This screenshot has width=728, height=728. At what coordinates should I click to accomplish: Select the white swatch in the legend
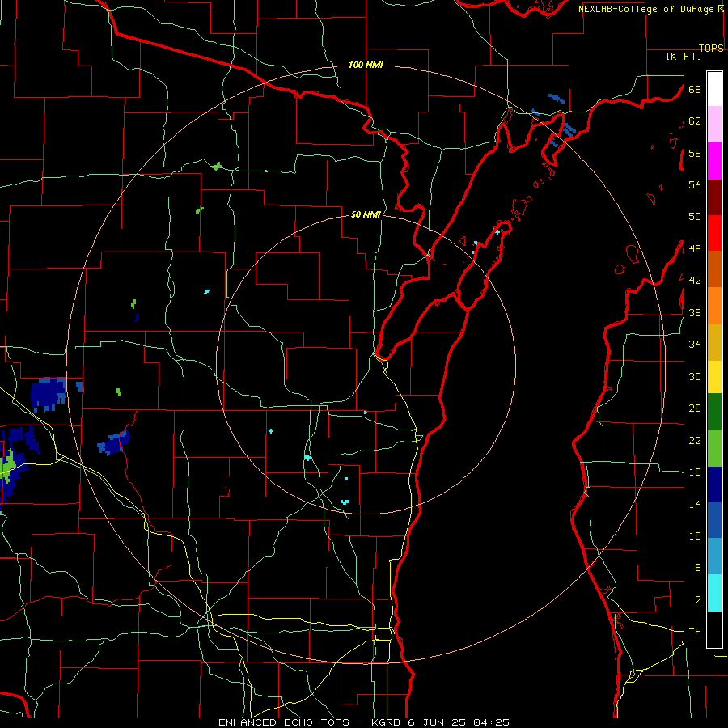714,89
